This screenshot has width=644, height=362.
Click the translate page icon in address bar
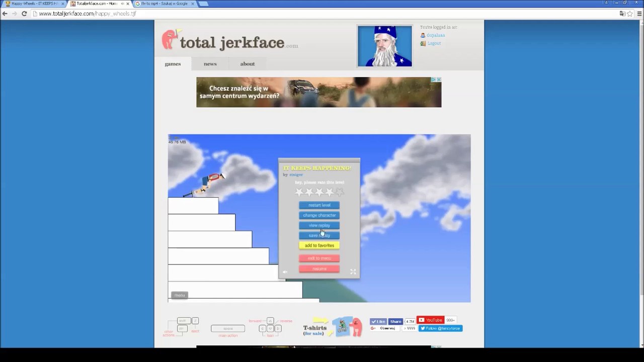click(622, 14)
